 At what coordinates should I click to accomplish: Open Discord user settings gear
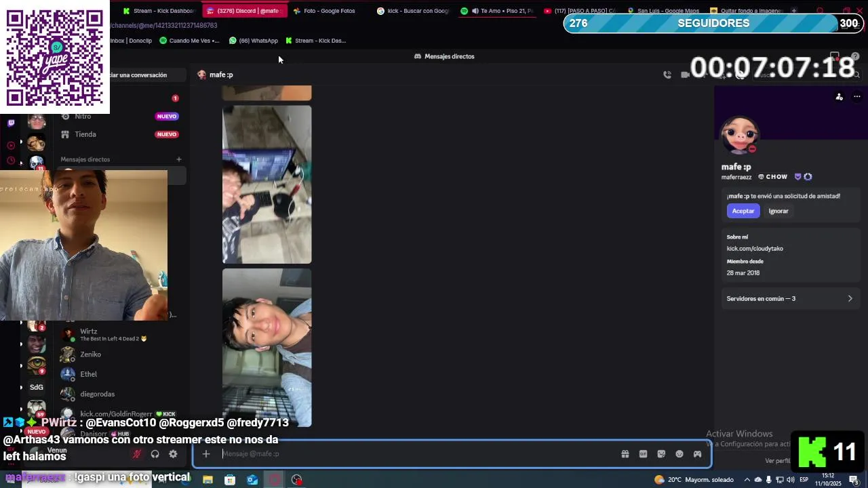click(173, 454)
